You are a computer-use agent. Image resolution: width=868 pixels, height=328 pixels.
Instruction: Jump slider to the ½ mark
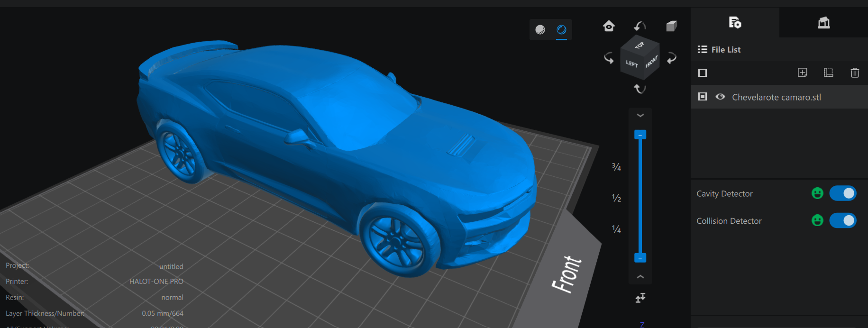[616, 198]
